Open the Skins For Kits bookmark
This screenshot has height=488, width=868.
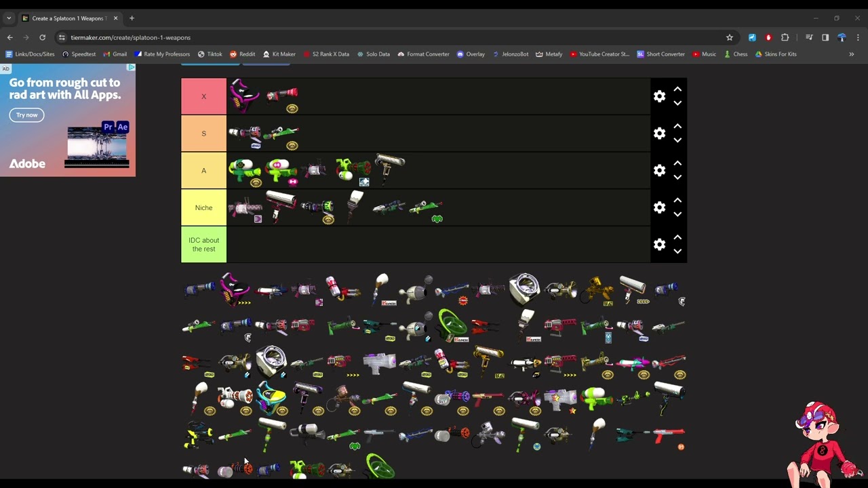coord(775,54)
